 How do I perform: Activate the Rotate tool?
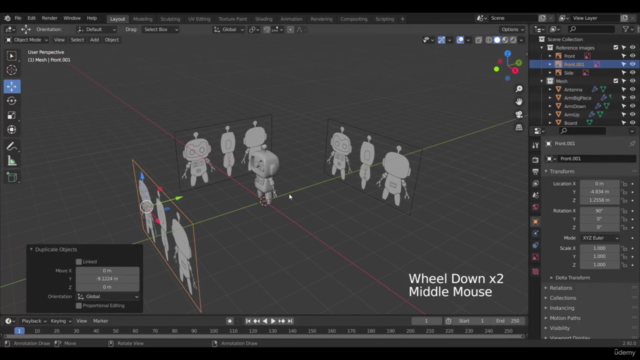(x=11, y=100)
